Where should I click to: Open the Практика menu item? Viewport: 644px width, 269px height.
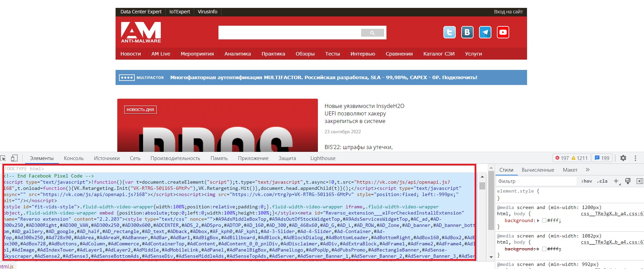point(273,54)
